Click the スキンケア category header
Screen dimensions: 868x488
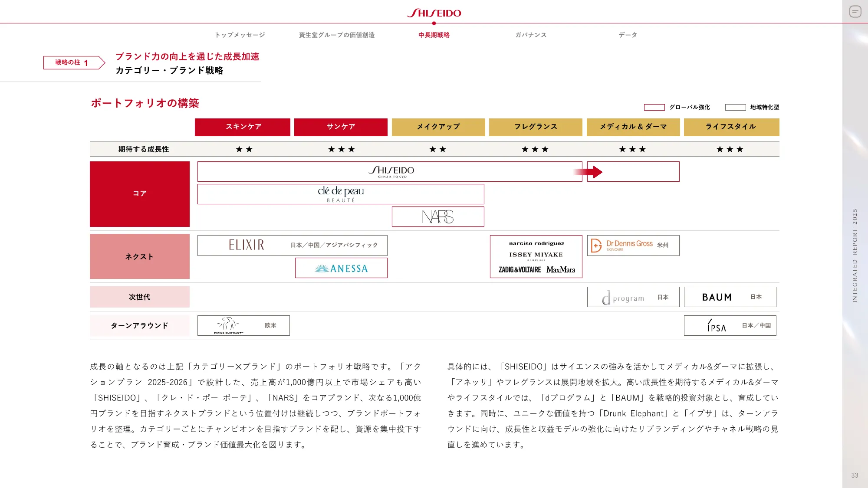243,127
